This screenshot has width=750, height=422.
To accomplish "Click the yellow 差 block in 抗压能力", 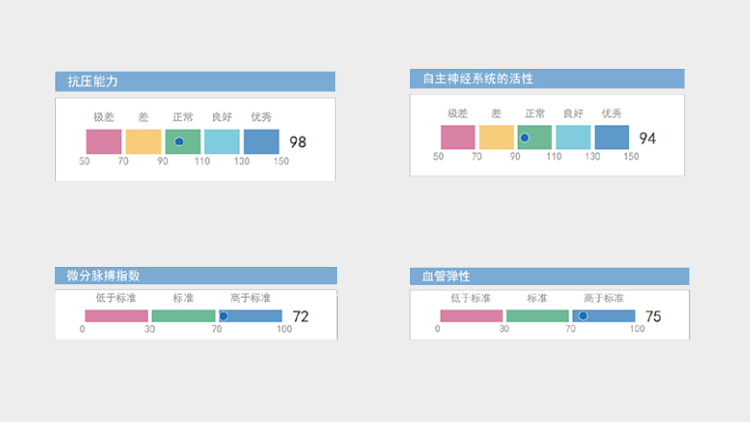I will (143, 141).
